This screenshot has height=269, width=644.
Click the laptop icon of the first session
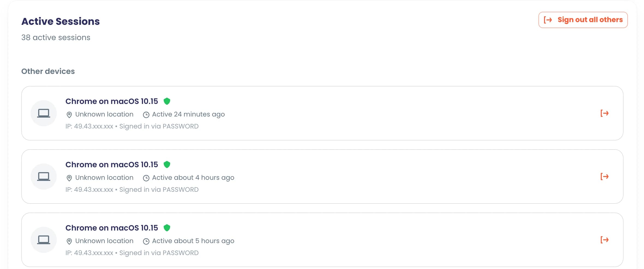(44, 113)
